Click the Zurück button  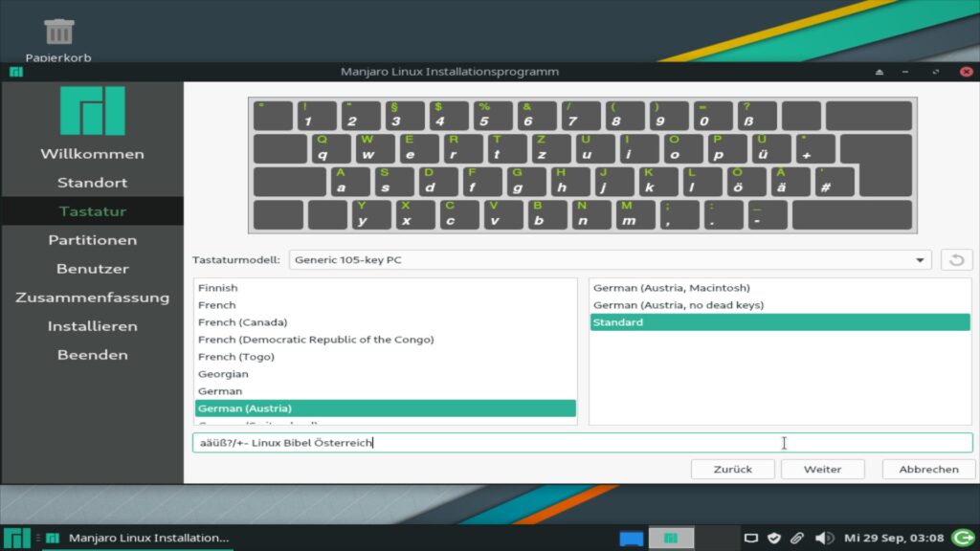point(732,469)
